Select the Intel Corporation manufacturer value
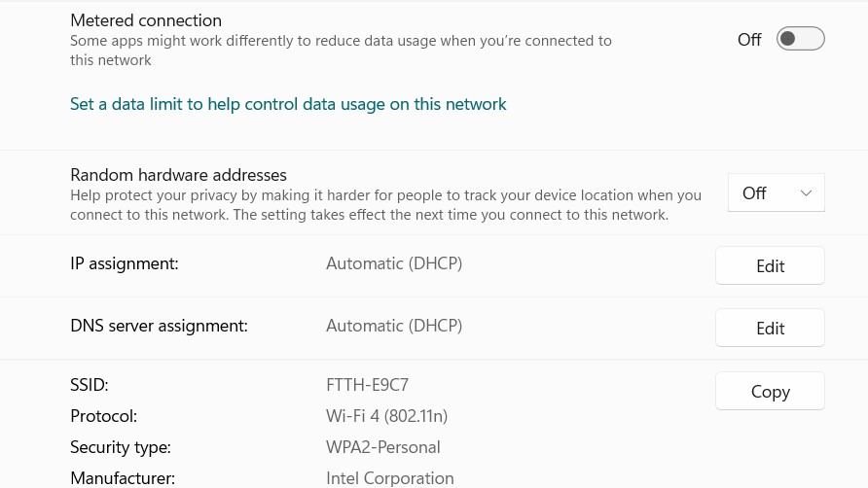This screenshot has height=488, width=868. (389, 478)
